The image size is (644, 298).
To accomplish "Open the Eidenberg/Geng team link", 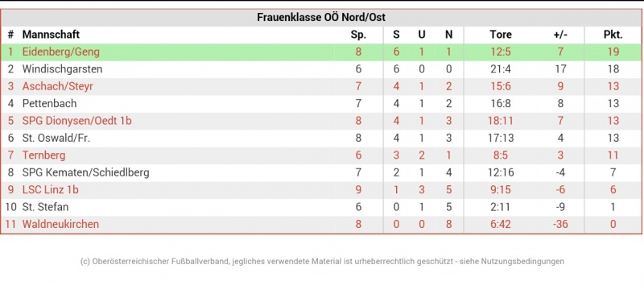I will coord(61,52).
